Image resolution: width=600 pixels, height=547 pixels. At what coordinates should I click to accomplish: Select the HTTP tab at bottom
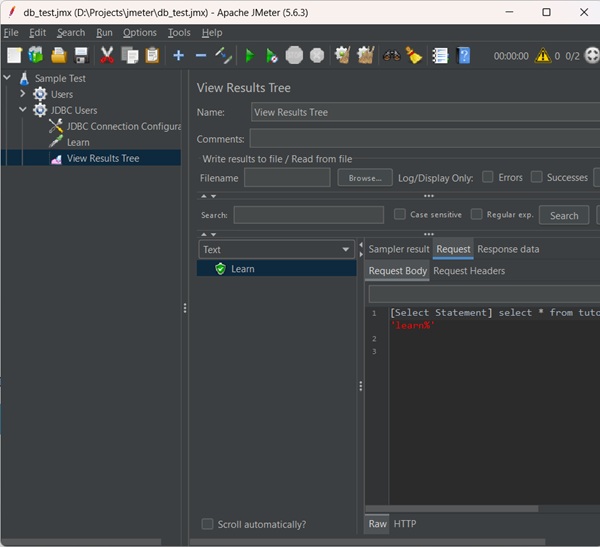[x=405, y=524]
